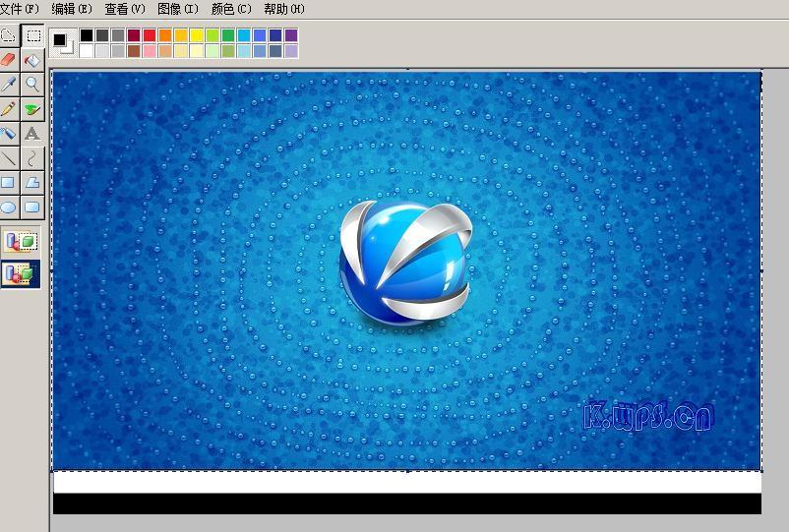
Task: Pick the Airbrush spray tool
Action: pos(9,134)
